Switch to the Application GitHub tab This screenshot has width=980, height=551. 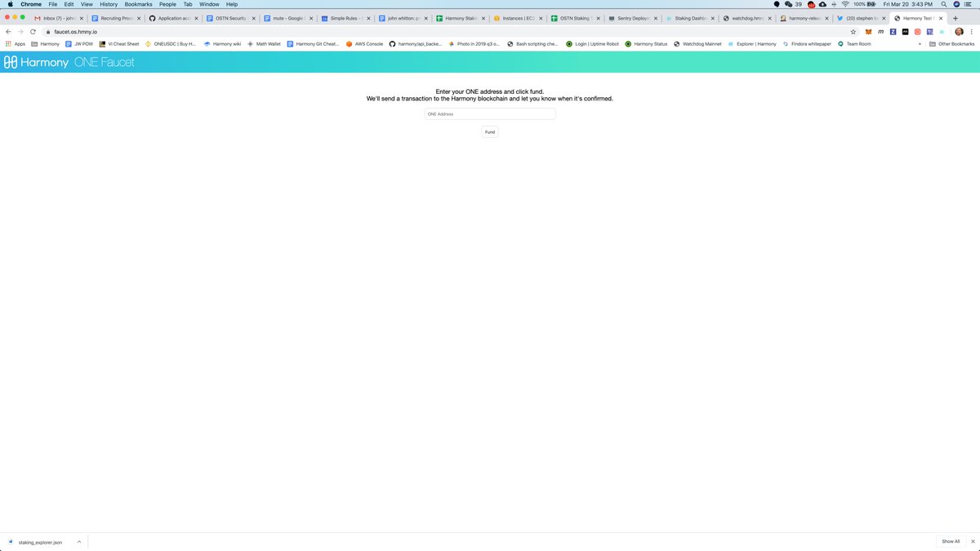click(172, 18)
